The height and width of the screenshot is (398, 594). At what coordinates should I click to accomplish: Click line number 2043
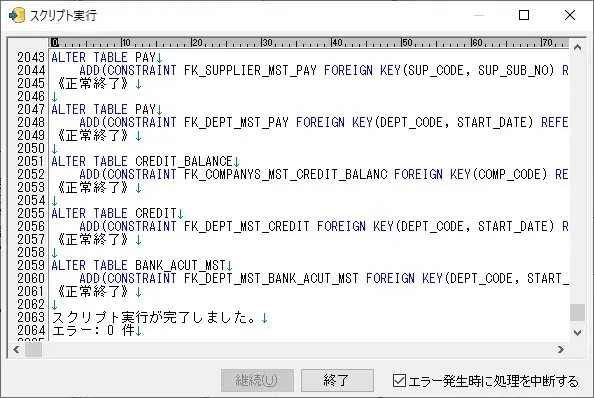coord(31,58)
